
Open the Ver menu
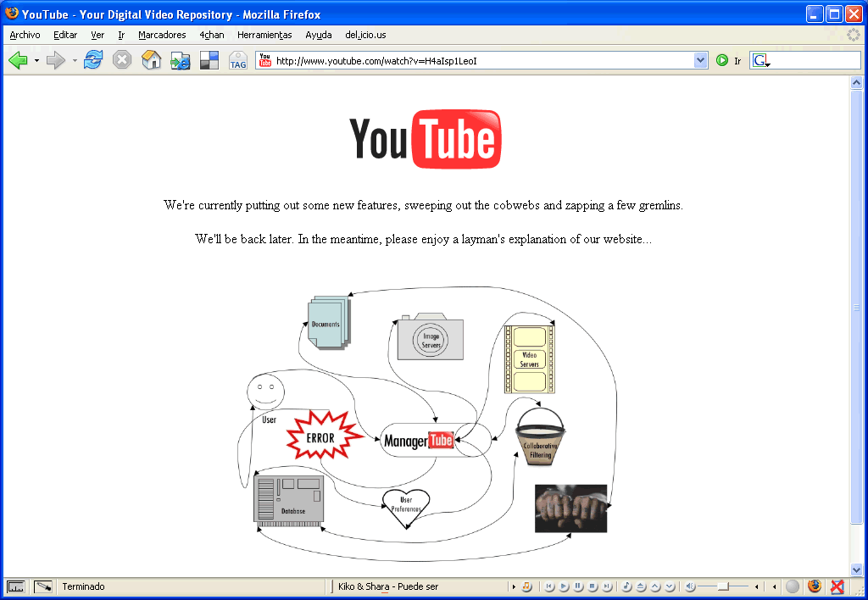click(x=97, y=35)
